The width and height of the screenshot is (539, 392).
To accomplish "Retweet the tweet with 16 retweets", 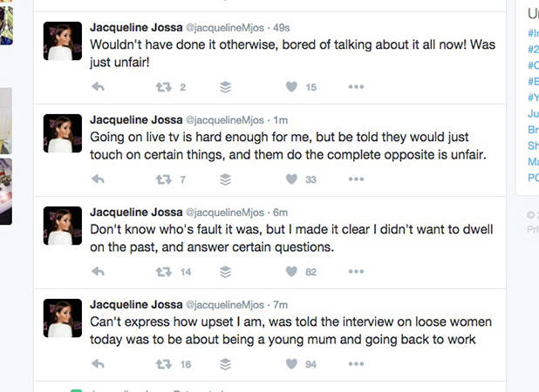I will point(164,364).
